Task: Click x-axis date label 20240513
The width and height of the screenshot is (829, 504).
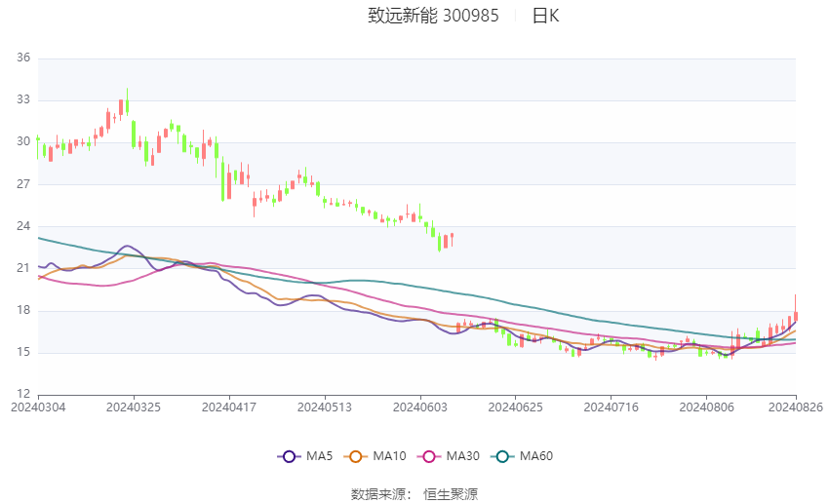Action: 325,407
